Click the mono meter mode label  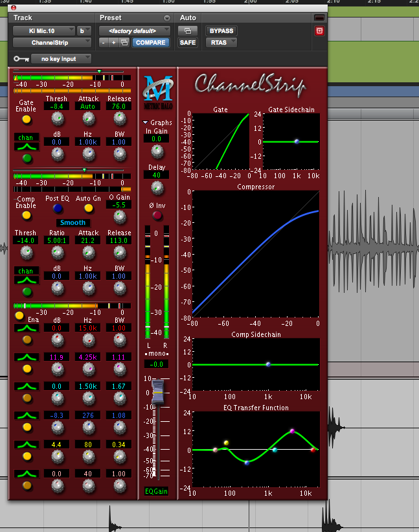click(156, 354)
